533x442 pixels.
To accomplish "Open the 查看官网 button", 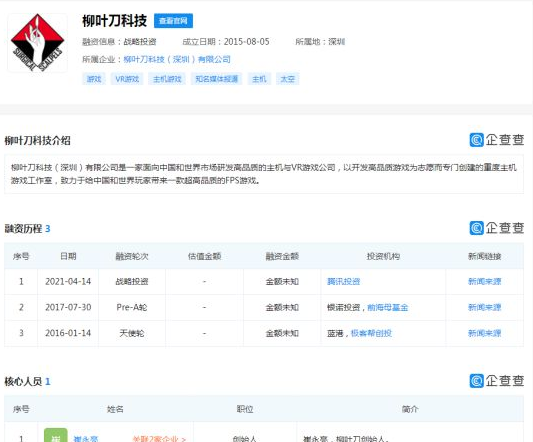I will (x=173, y=21).
